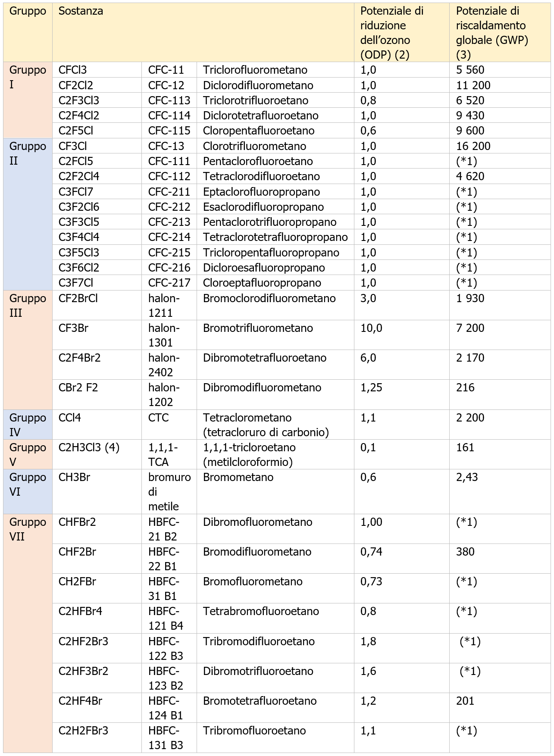Select the GWP value 16 200
The height and width of the screenshot is (756, 554).
[473, 146]
